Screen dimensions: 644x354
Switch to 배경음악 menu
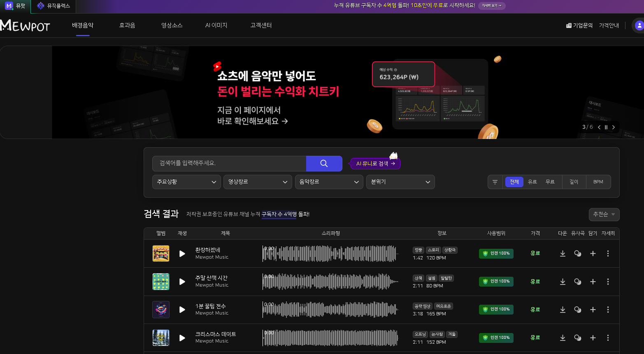point(83,25)
